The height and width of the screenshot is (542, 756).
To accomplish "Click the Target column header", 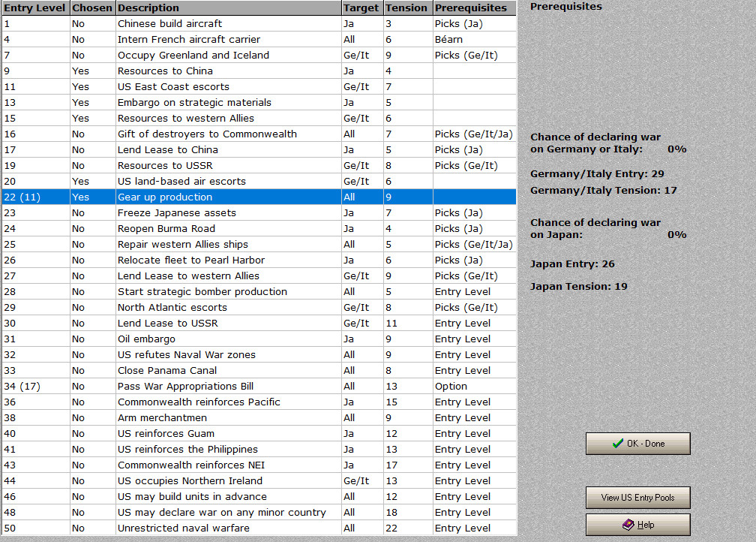I will 362,8.
